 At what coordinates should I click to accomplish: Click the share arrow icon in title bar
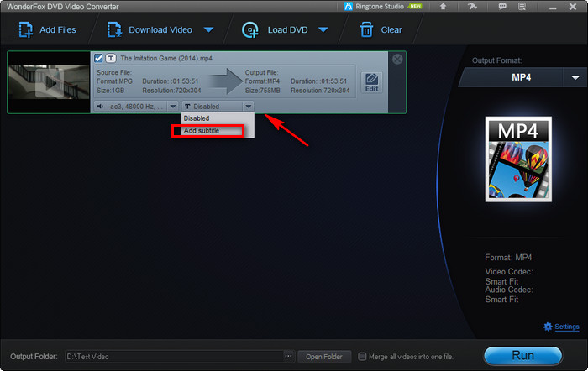coord(472,7)
